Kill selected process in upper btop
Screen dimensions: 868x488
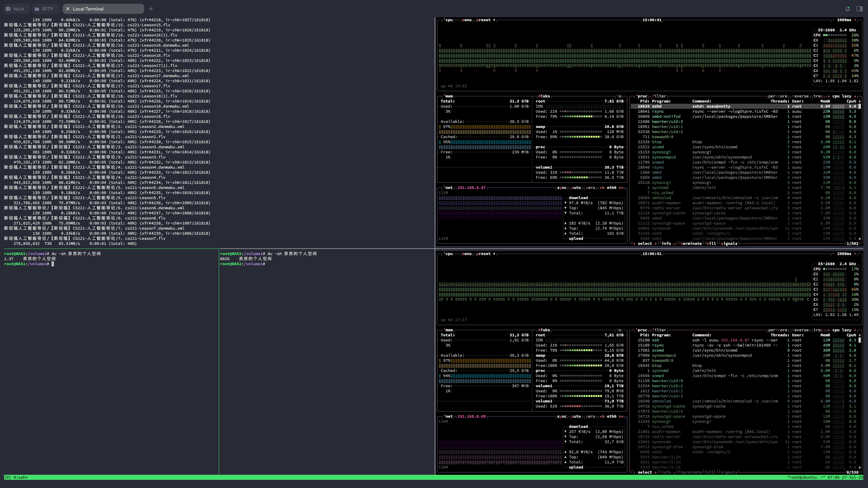(x=711, y=243)
